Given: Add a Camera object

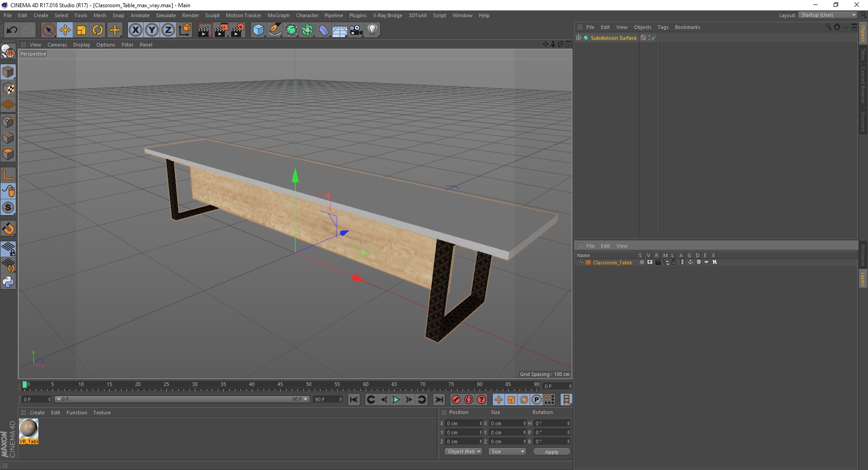Looking at the screenshot, I should click(x=356, y=30).
